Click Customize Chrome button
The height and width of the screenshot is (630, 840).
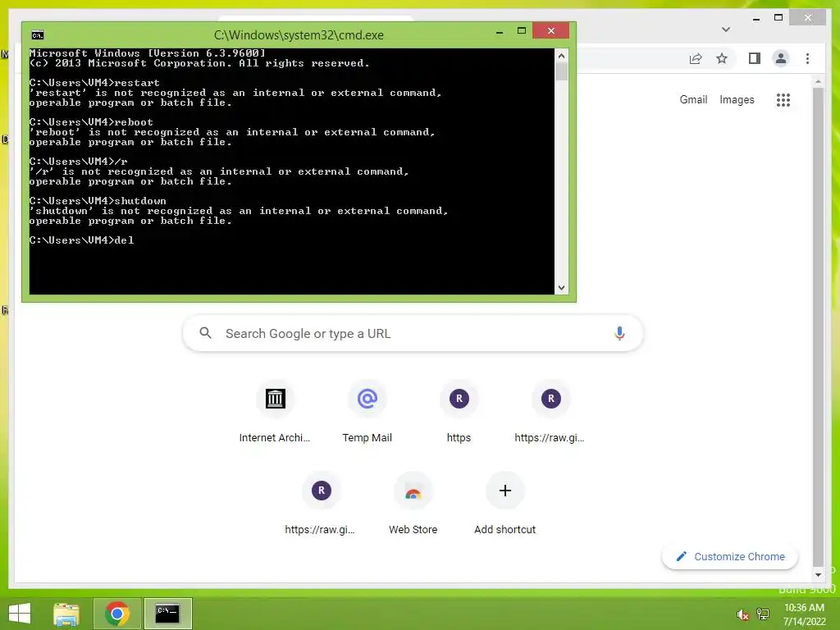730,557
